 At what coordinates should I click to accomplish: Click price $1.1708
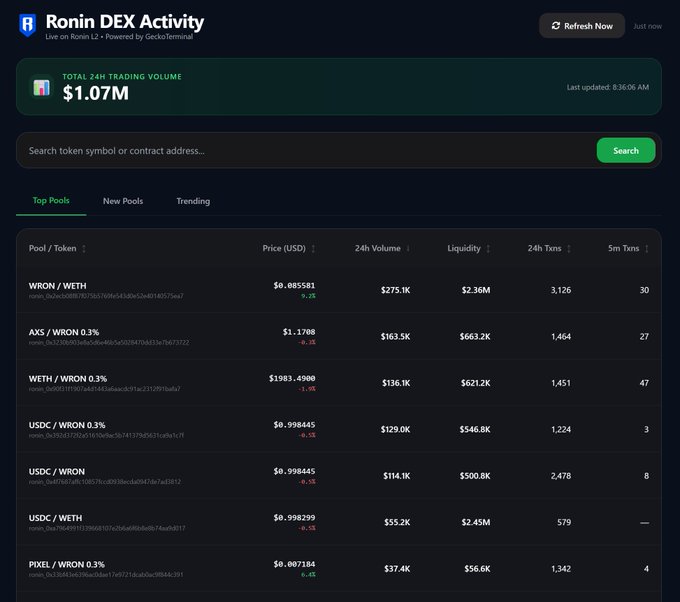(299, 332)
